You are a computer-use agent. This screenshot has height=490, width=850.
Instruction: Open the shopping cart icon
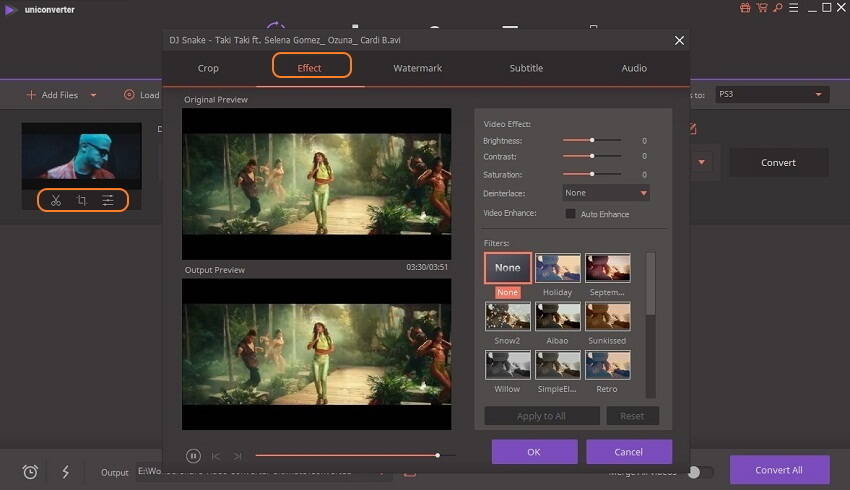[762, 8]
